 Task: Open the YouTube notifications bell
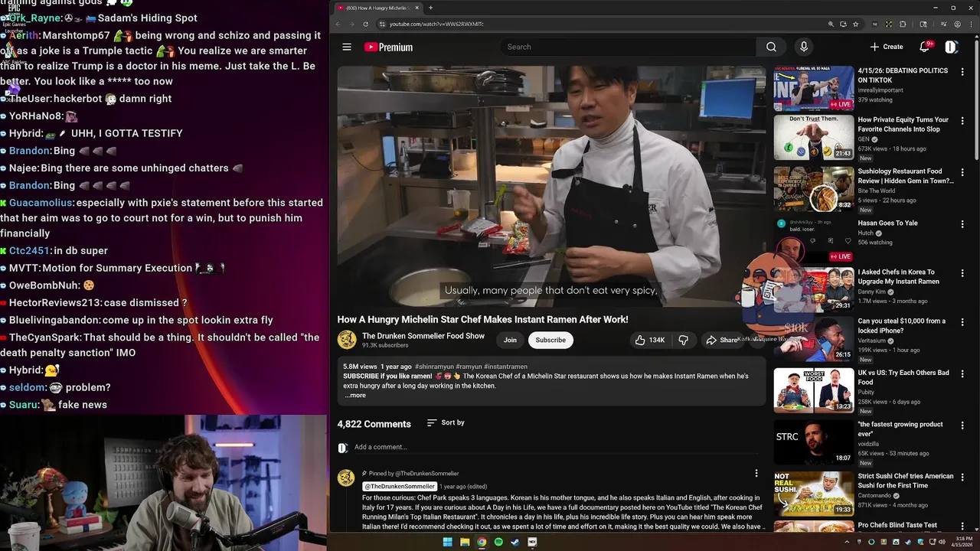pos(924,47)
